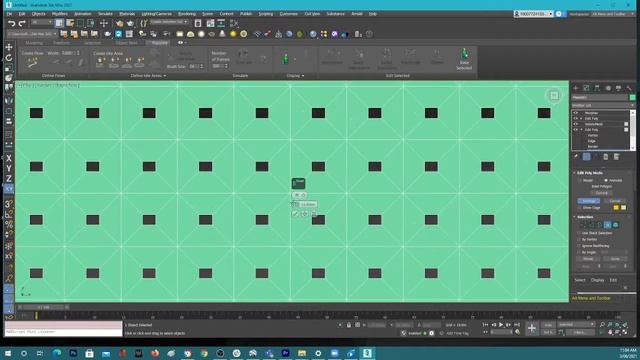Toggle visibility eye of top Edit Poly modifier
This screenshot has height=360, width=640.
pyautogui.click(x=576, y=118)
